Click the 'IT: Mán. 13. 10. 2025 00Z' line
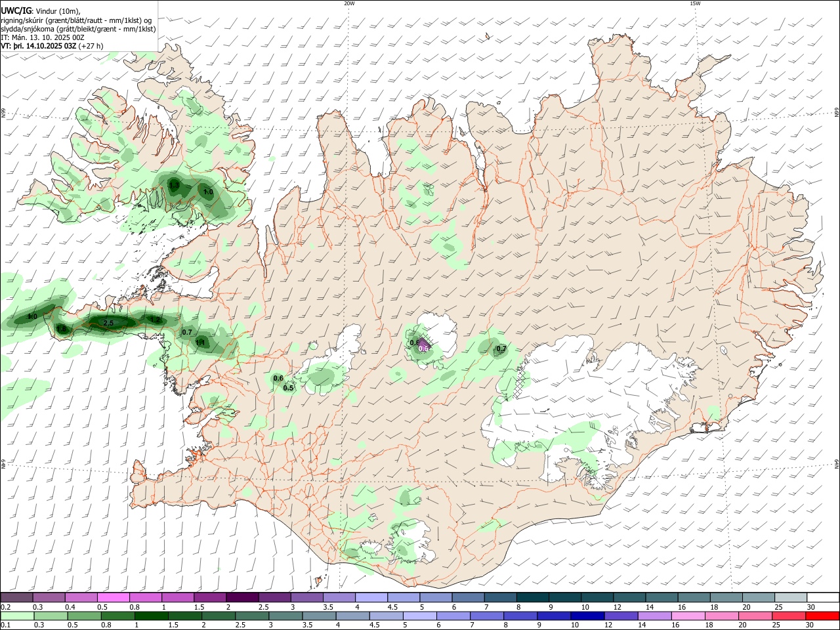Screen dimensions: 840x630 pyautogui.click(x=43, y=37)
